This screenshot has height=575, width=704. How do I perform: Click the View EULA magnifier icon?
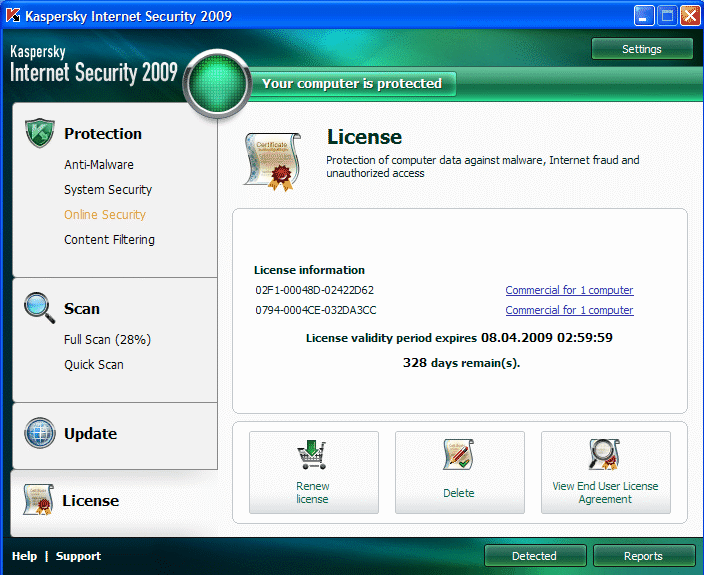pyautogui.click(x=605, y=454)
